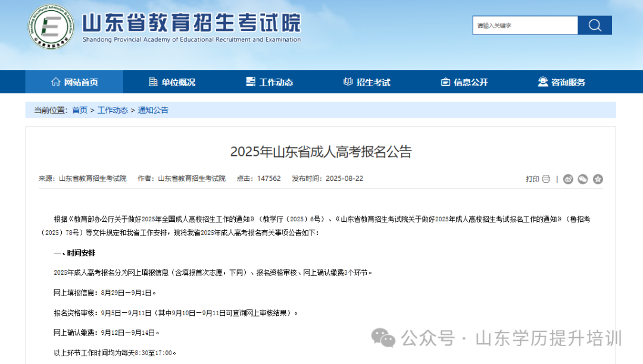Click the building icon beside 单位概况
Viewport: 643px width, 364px height.
tap(152, 82)
